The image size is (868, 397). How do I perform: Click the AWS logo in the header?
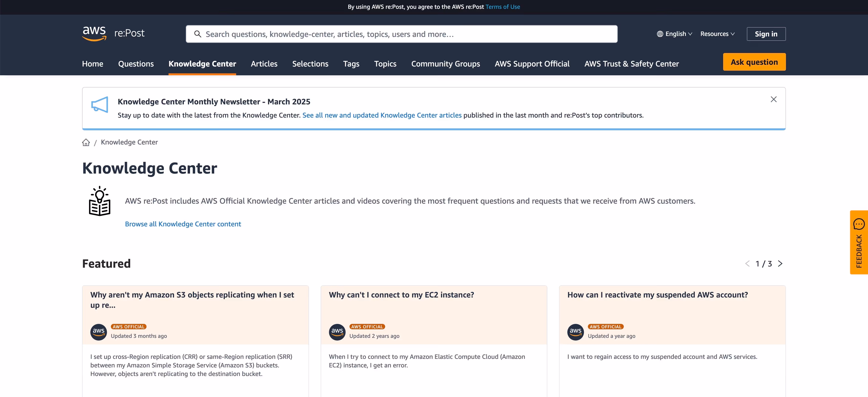(94, 33)
